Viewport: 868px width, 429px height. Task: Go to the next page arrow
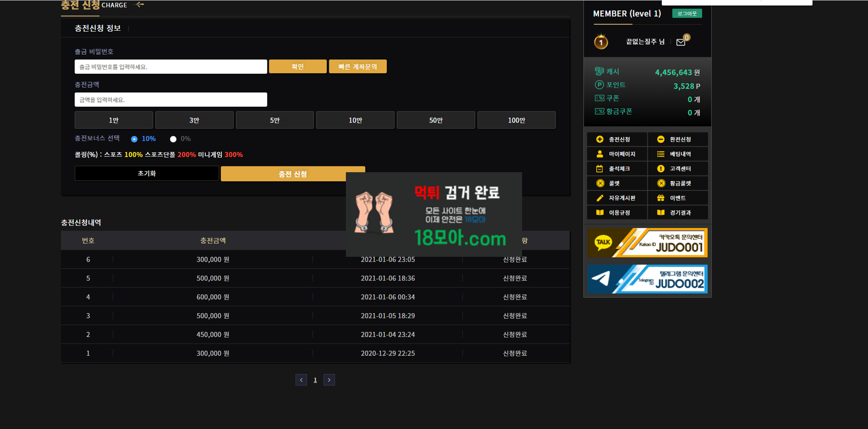329,380
